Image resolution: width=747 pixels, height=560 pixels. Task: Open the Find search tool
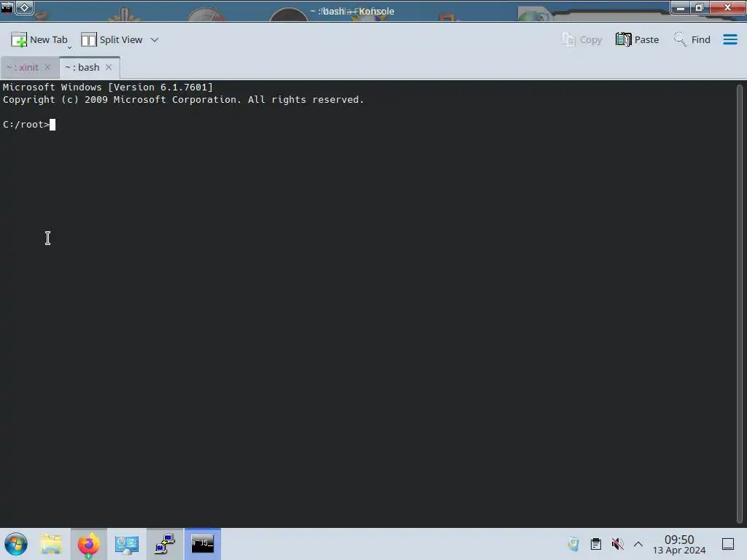pos(692,39)
